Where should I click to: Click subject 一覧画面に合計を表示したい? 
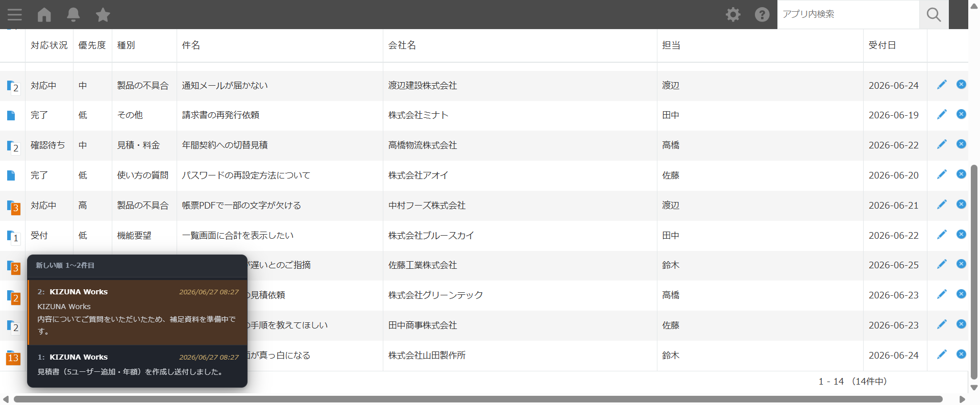tap(238, 236)
